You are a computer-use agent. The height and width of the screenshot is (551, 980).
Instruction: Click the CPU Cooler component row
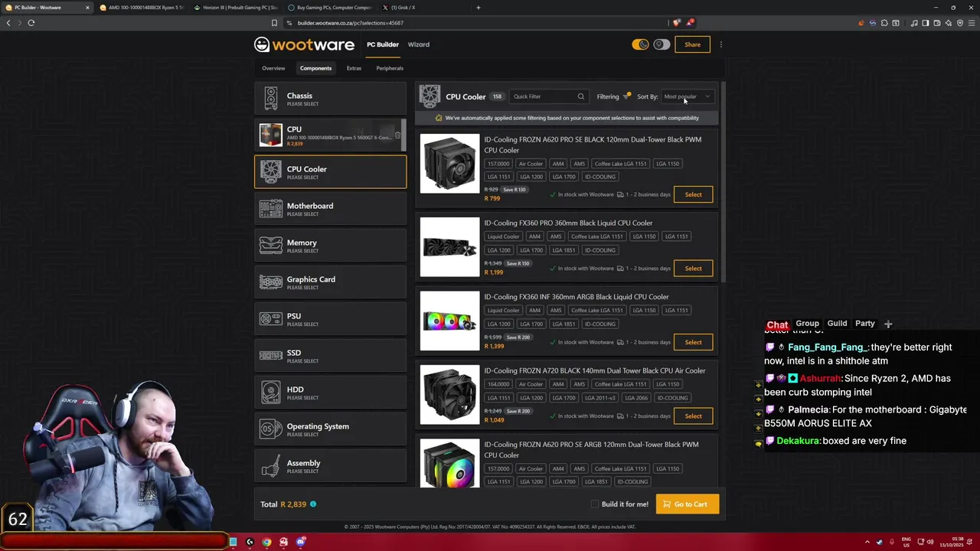click(x=330, y=172)
